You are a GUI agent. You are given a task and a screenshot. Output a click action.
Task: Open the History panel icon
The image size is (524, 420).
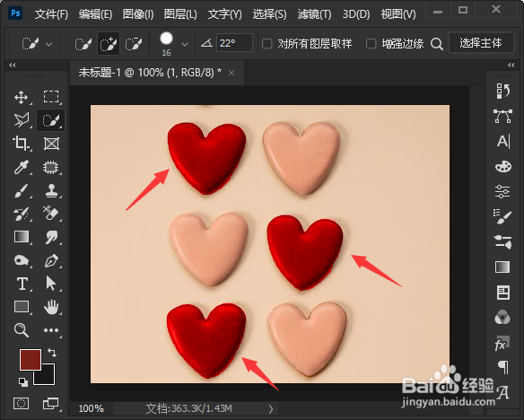point(503,91)
